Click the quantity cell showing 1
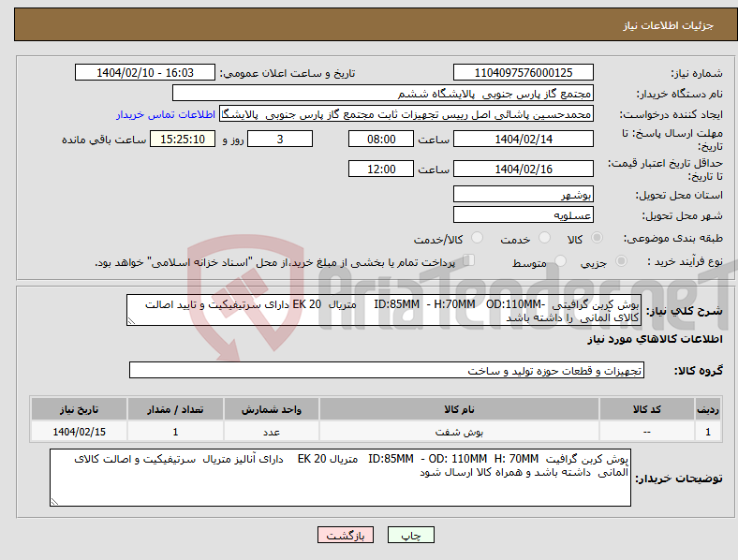The height and width of the screenshot is (560, 738). (175, 432)
